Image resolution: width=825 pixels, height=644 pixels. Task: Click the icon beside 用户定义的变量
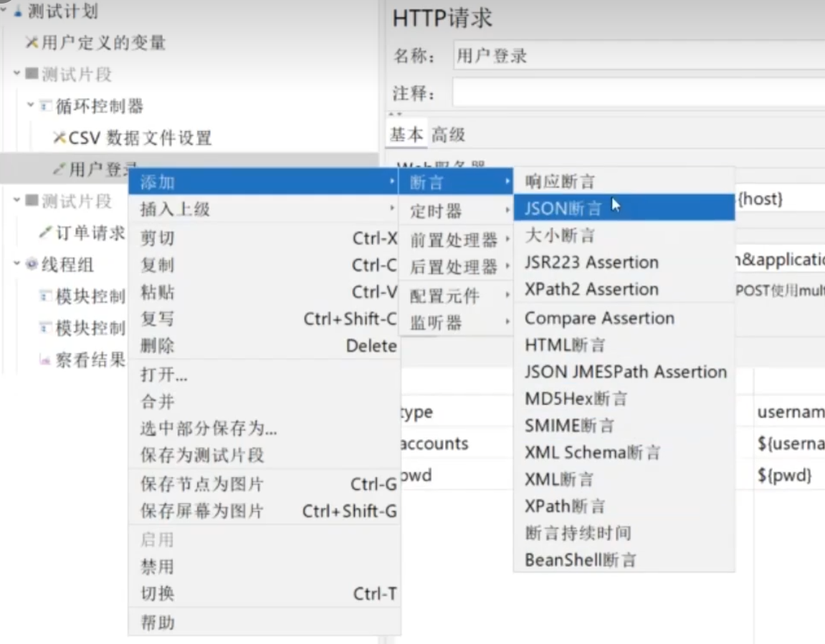click(32, 42)
